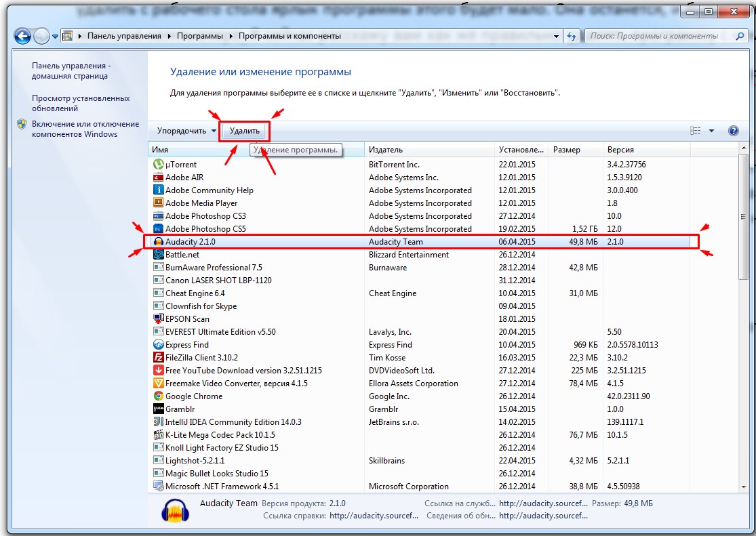Click the Battle.net icon

click(158, 255)
